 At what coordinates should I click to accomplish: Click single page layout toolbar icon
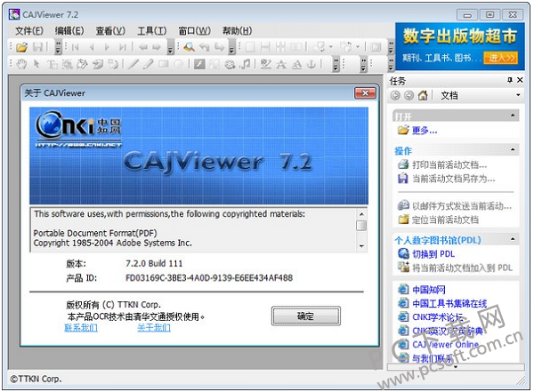(x=250, y=47)
